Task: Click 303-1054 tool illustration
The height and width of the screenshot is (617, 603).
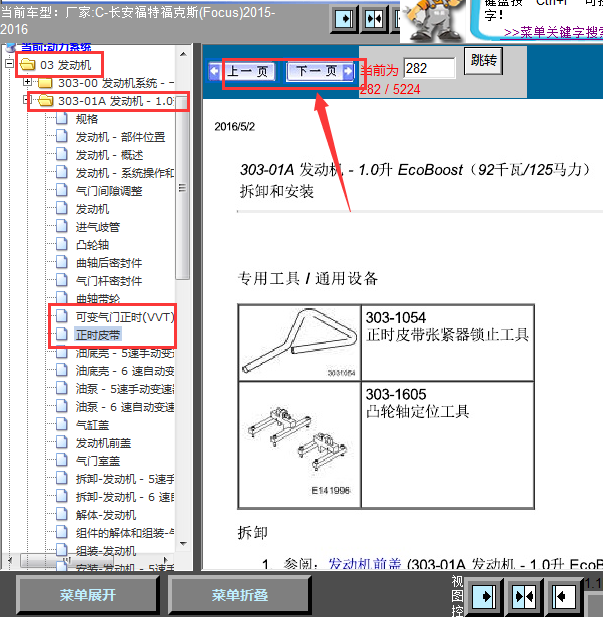Action: pos(300,342)
